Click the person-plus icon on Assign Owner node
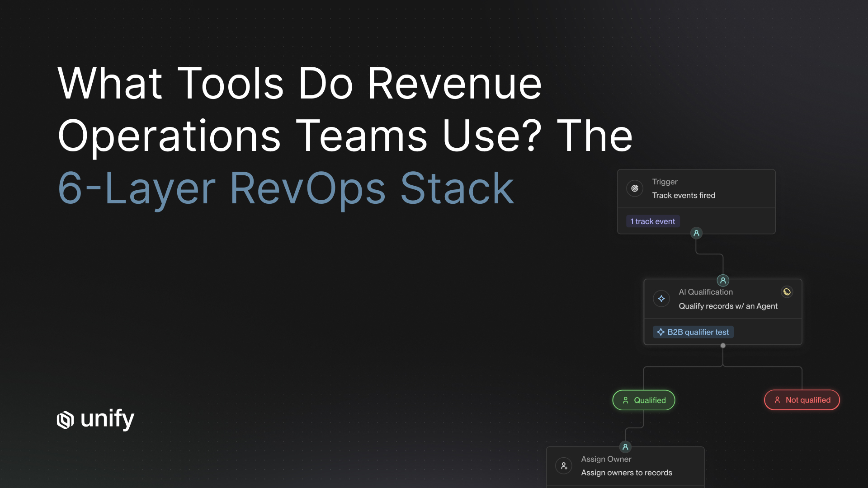This screenshot has height=488, width=868. coord(564,466)
